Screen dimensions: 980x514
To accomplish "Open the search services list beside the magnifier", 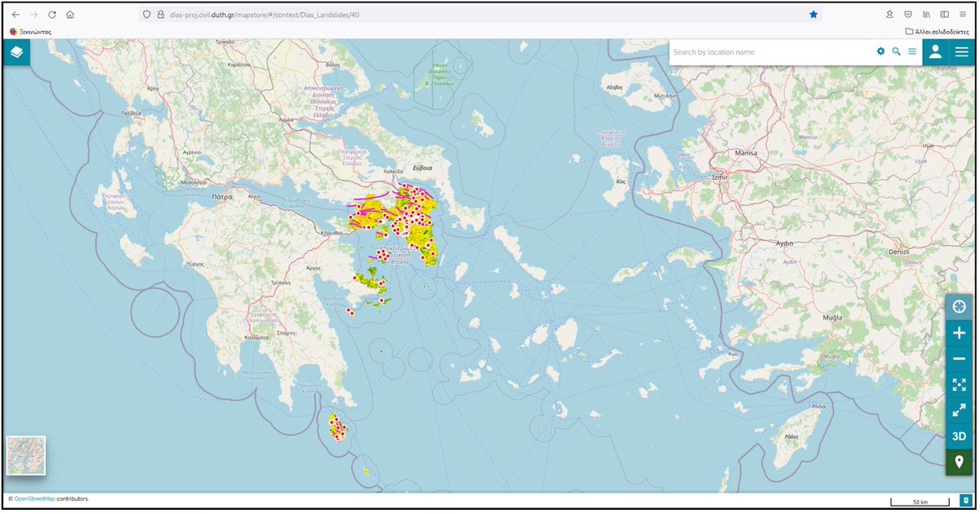I will pos(912,51).
